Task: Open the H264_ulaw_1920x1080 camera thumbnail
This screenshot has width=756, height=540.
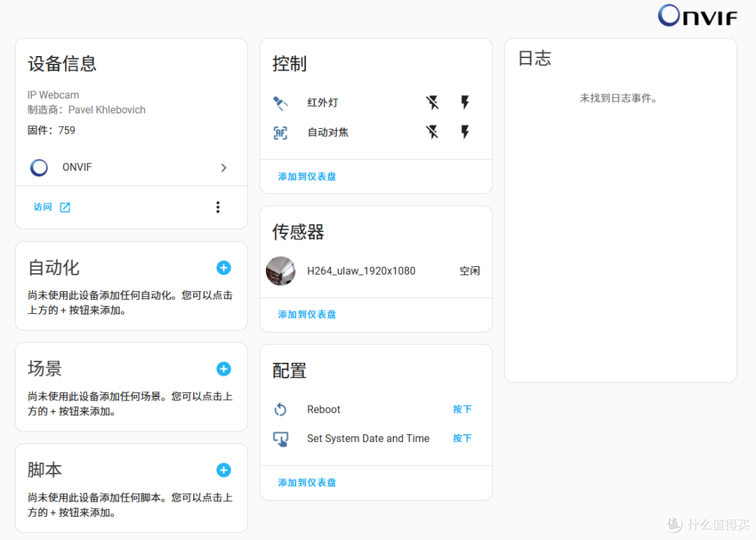Action: 281,271
